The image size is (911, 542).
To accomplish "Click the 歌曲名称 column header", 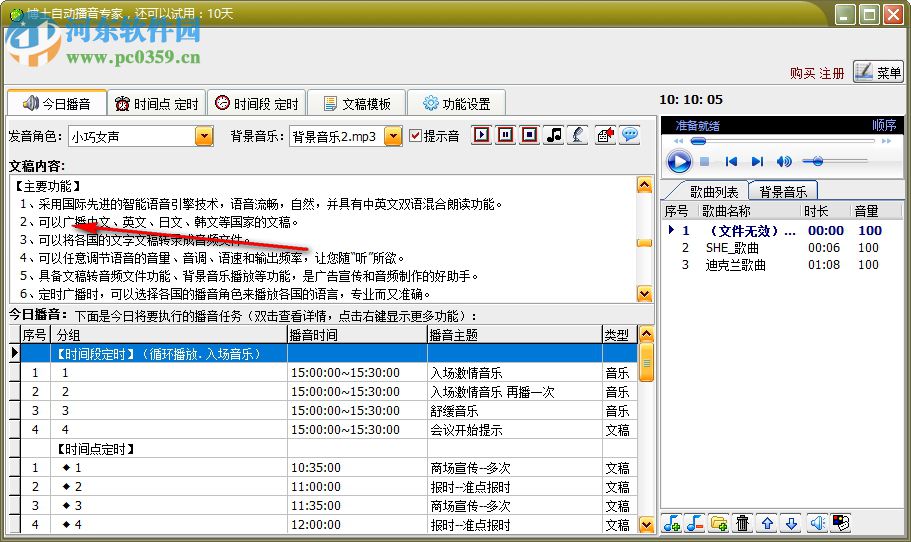I will (x=749, y=211).
